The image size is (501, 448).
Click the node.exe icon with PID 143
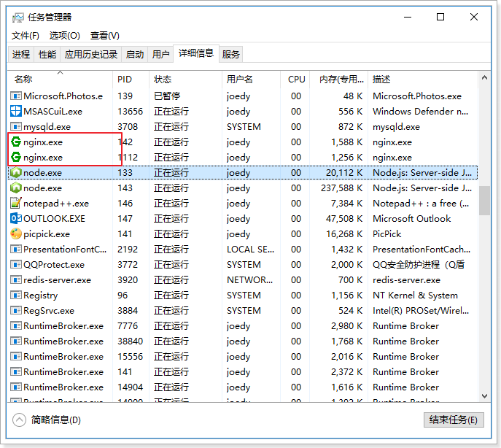coord(15,188)
